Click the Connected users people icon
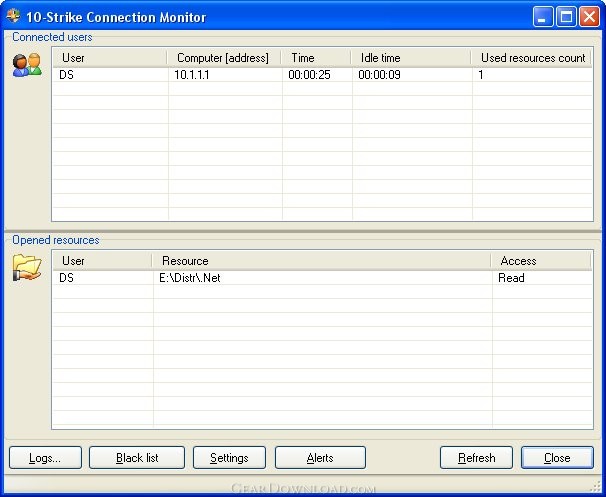The image size is (606, 497). [x=27, y=65]
